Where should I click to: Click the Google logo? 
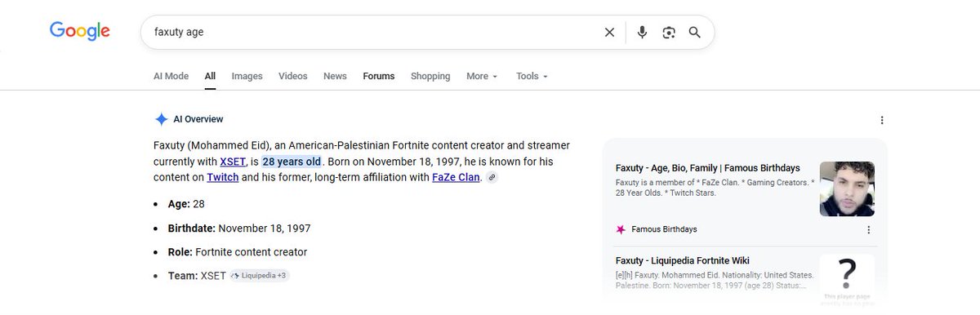click(x=79, y=32)
